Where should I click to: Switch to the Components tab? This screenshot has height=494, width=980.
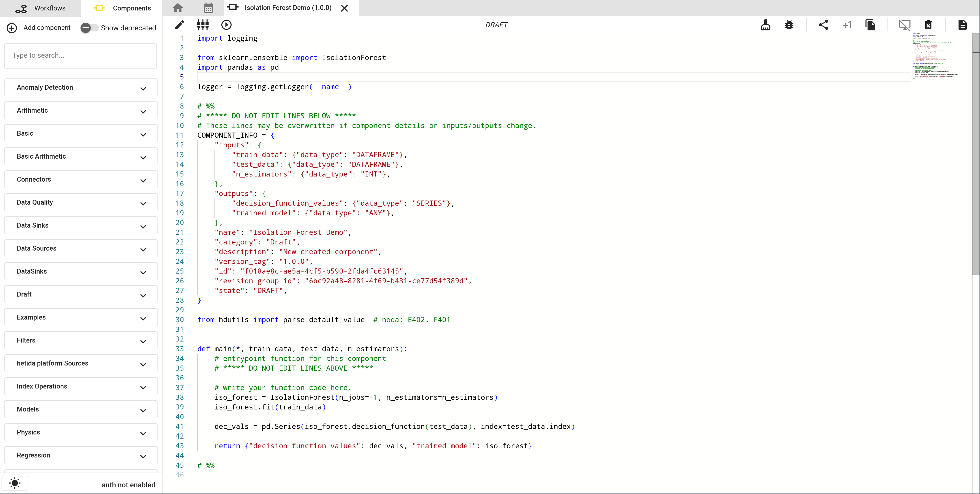tap(122, 8)
